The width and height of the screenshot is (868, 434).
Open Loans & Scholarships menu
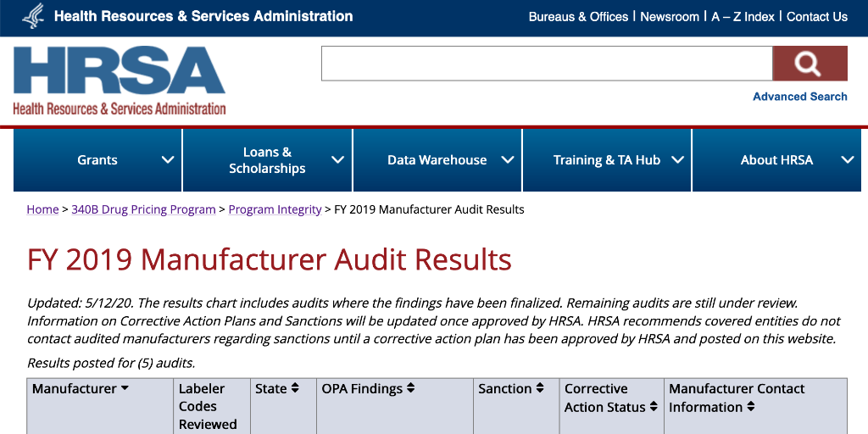267,160
